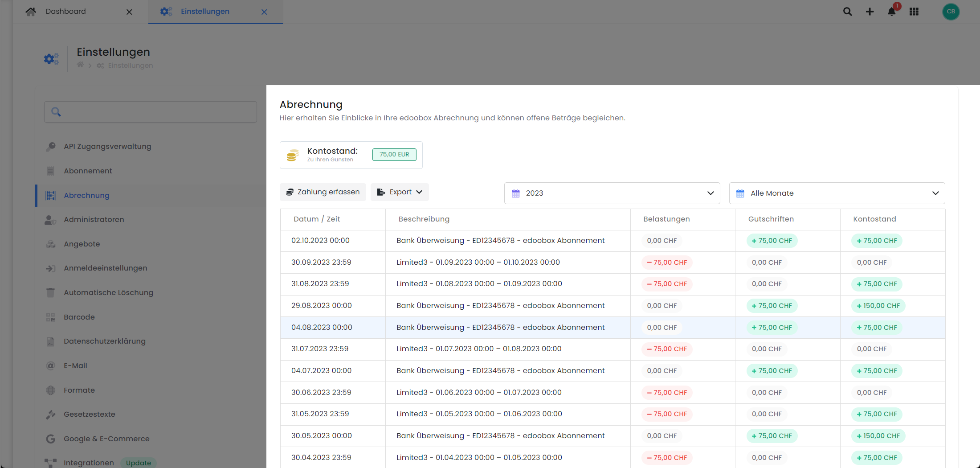Open the Alle Monate month dropdown
The image size is (980, 468).
click(x=837, y=193)
